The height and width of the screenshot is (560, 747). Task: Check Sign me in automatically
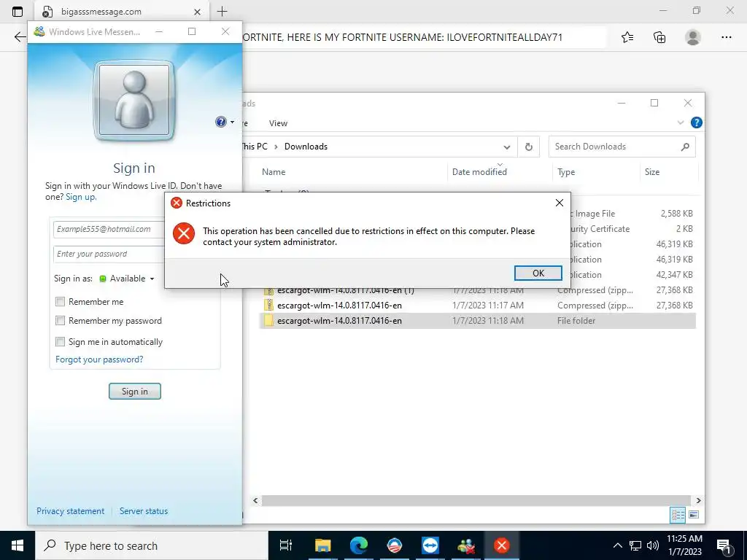click(60, 341)
